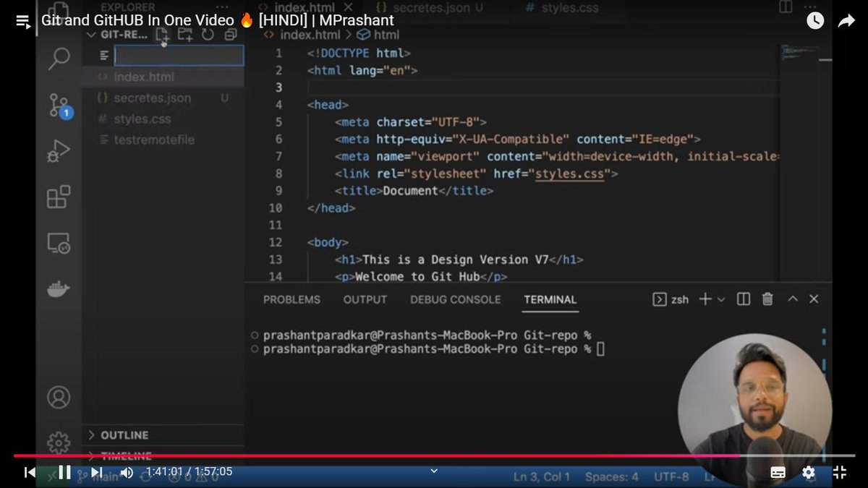Viewport: 868px width, 488px height.
Task: Click the New Folder icon in the Explorer
Action: pos(185,34)
